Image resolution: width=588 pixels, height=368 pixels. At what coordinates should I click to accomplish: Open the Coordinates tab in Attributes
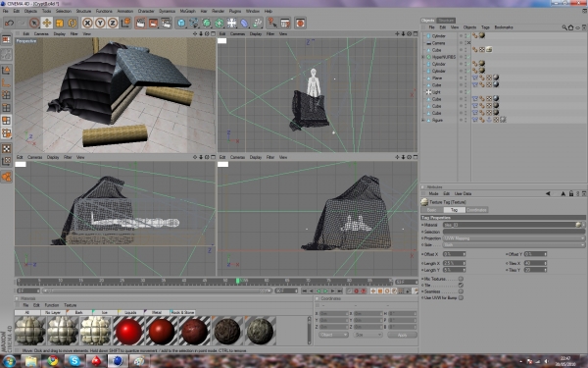point(476,210)
